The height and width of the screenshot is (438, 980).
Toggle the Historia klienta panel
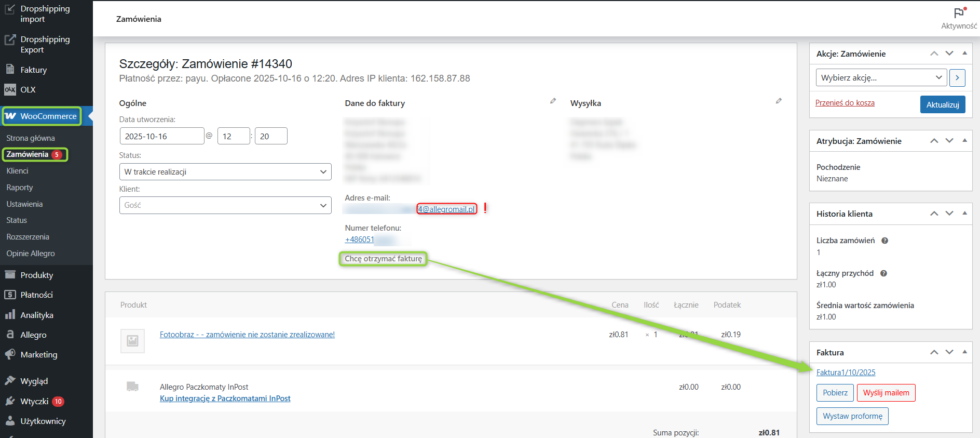pyautogui.click(x=964, y=213)
